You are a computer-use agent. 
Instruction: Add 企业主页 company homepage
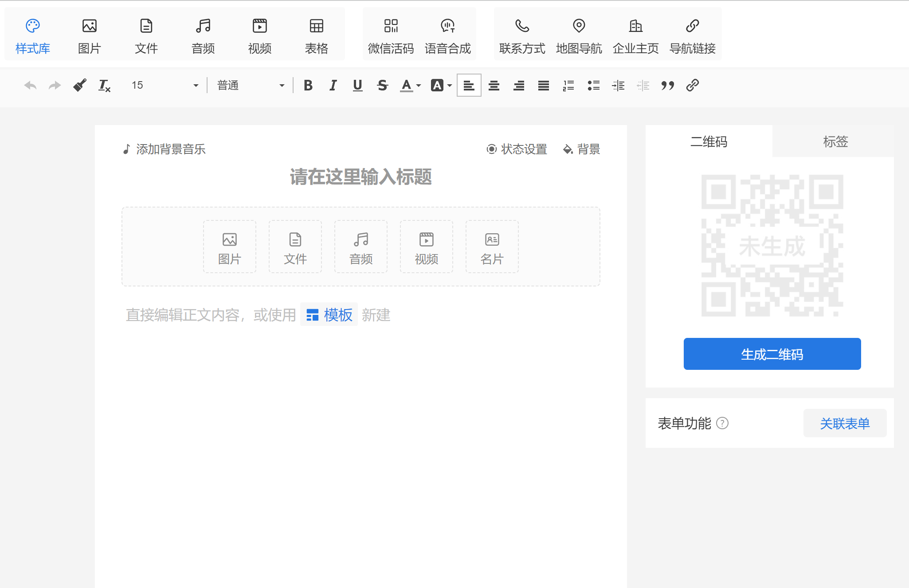pos(636,35)
